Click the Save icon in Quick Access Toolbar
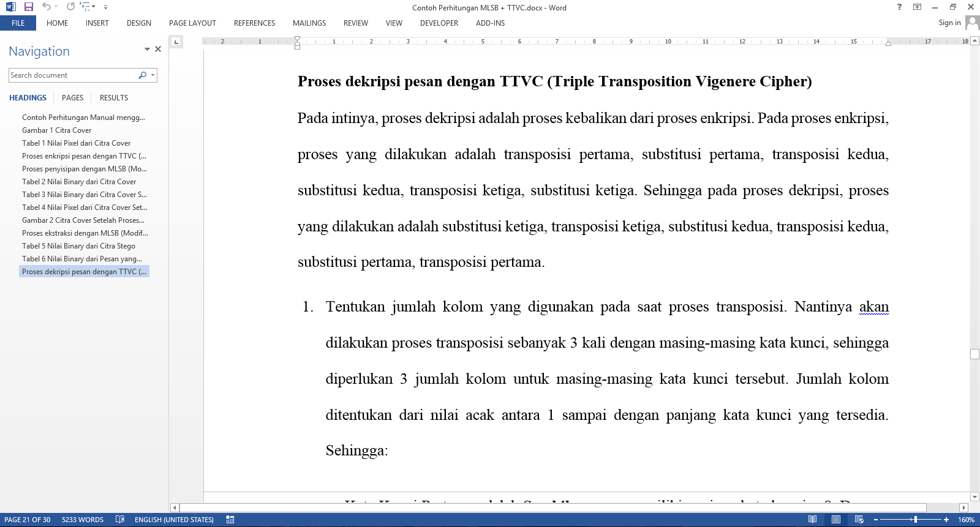Viewport: 980px width, 527px height. [x=29, y=7]
